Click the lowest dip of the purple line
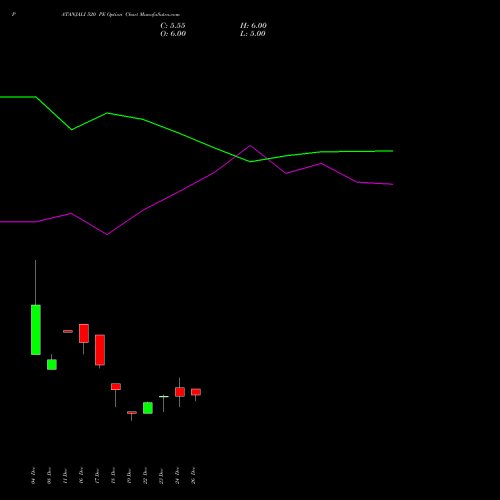 point(107,235)
